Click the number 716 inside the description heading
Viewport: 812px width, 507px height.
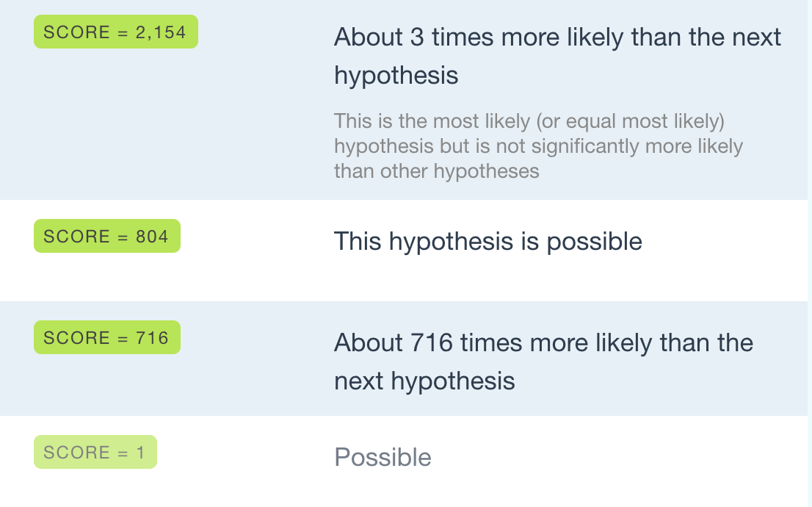[x=432, y=342]
